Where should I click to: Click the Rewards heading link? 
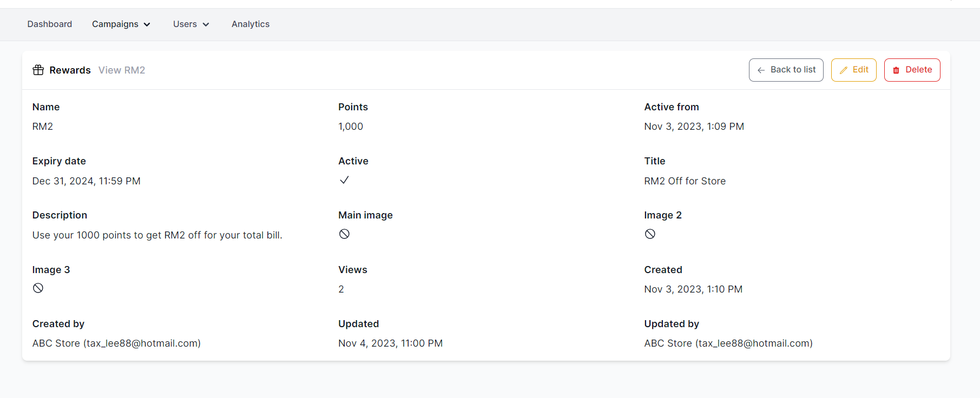(x=70, y=70)
